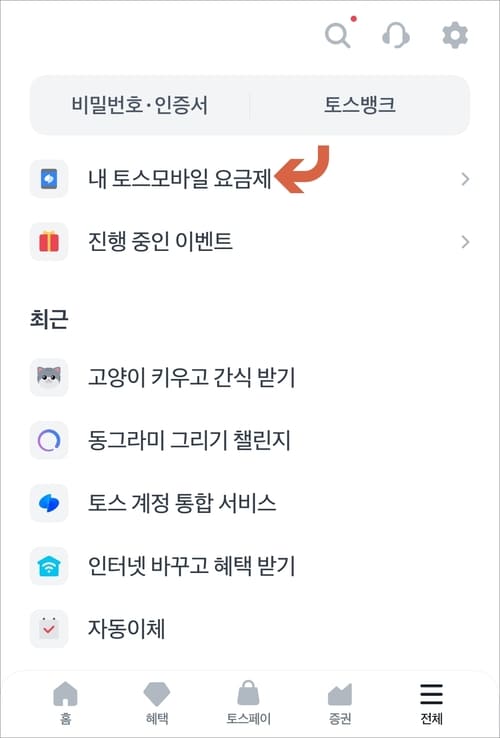500x738 pixels.
Task: Tap the Toss Mobile plan icon
Action: (49, 179)
